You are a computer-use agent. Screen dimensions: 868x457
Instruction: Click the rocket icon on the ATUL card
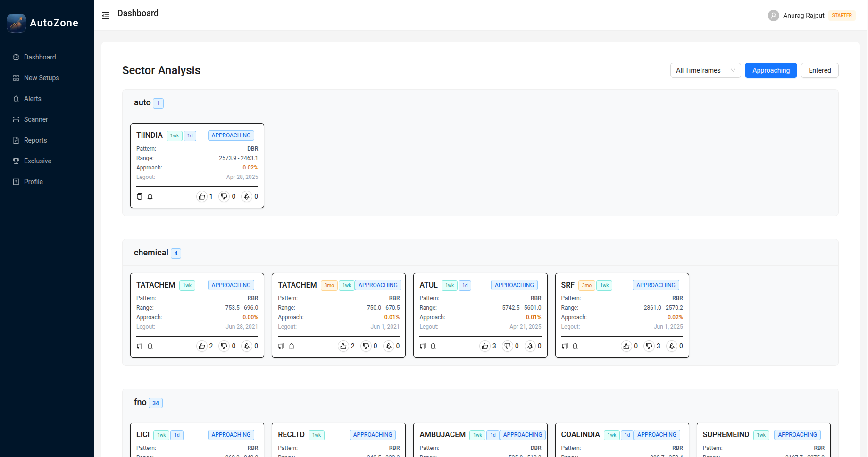point(530,346)
